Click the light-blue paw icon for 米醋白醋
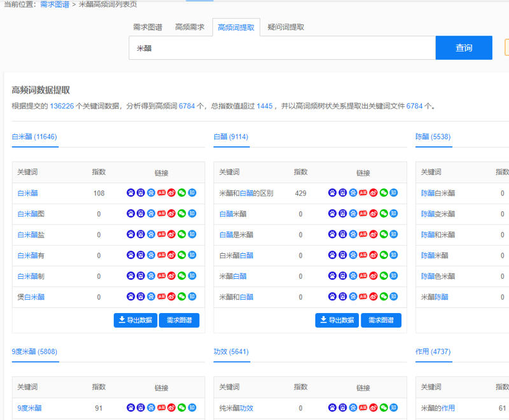 pyautogui.click(x=353, y=276)
